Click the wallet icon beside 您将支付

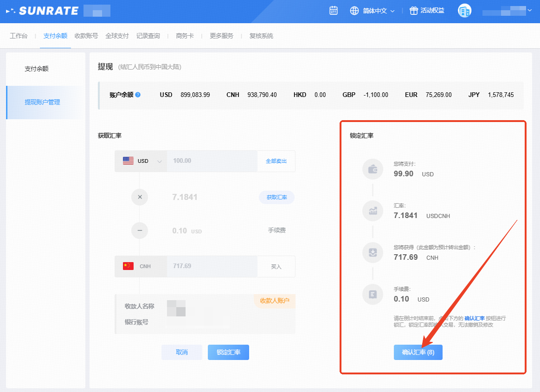[373, 169]
